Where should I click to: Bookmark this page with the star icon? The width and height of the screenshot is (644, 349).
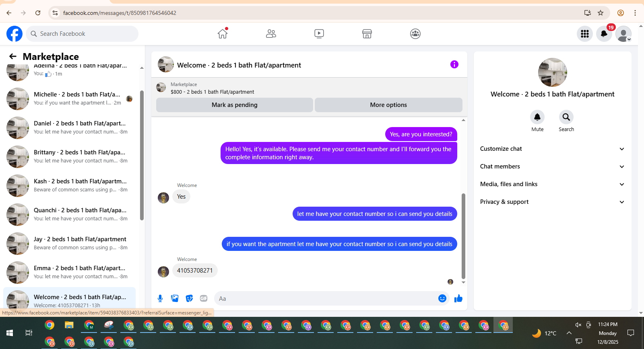(601, 13)
